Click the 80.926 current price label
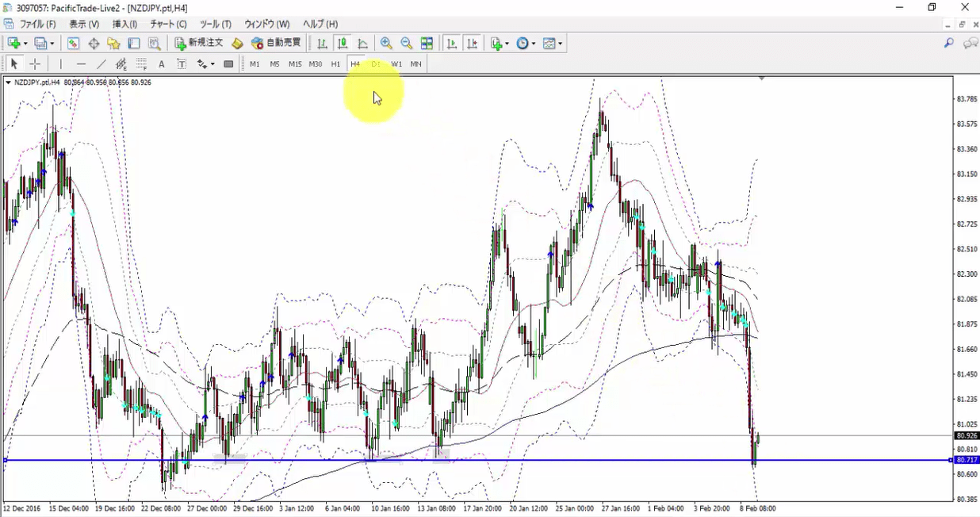 [967, 435]
